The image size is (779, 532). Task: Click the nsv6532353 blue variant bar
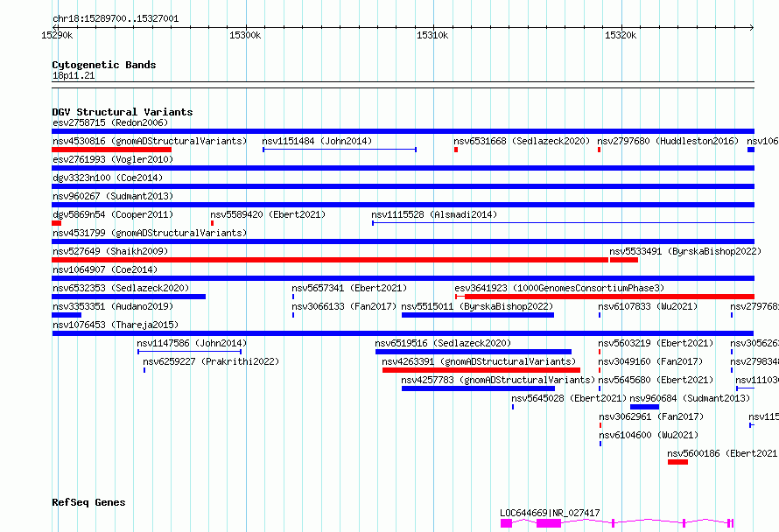point(129,297)
